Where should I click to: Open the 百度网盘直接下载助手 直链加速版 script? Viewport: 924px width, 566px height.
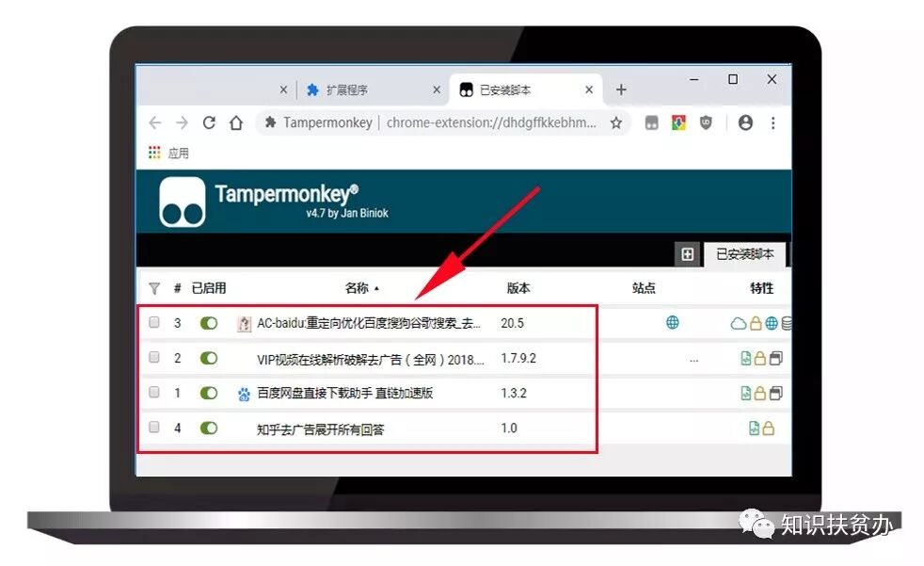[344, 394]
